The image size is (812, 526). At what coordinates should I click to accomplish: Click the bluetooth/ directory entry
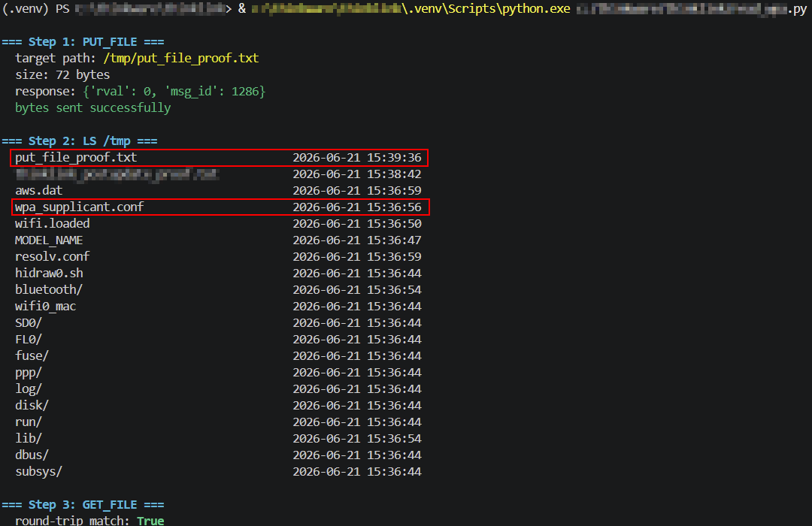coord(49,290)
